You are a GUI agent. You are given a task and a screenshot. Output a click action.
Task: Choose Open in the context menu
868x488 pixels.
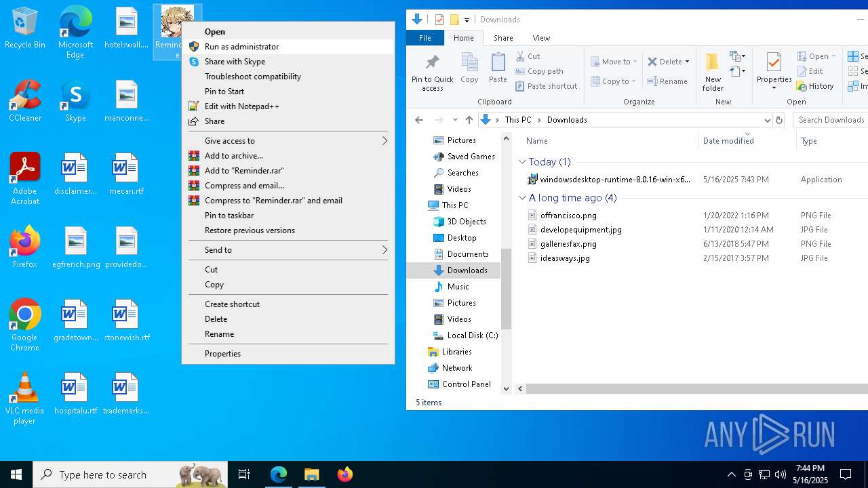pos(288,32)
